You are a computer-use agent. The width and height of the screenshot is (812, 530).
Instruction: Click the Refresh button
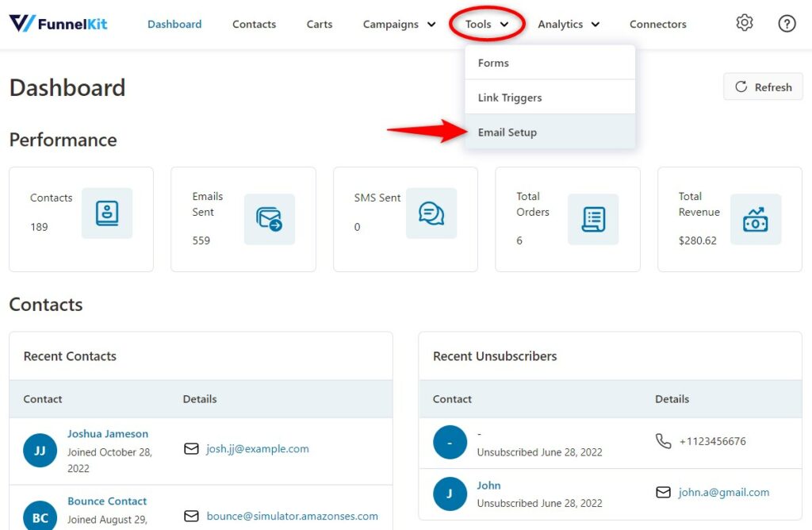coord(763,87)
